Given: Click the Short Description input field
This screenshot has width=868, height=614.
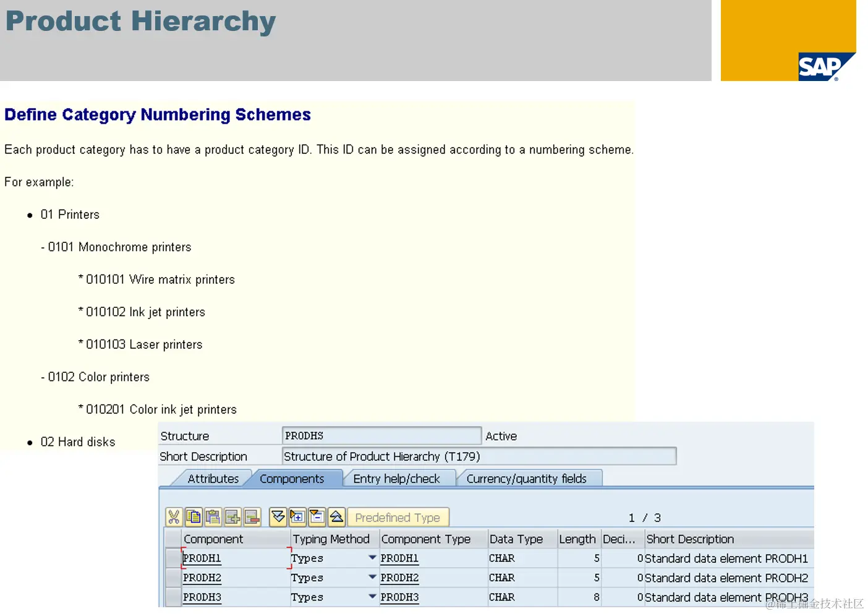Looking at the screenshot, I should click(x=479, y=456).
